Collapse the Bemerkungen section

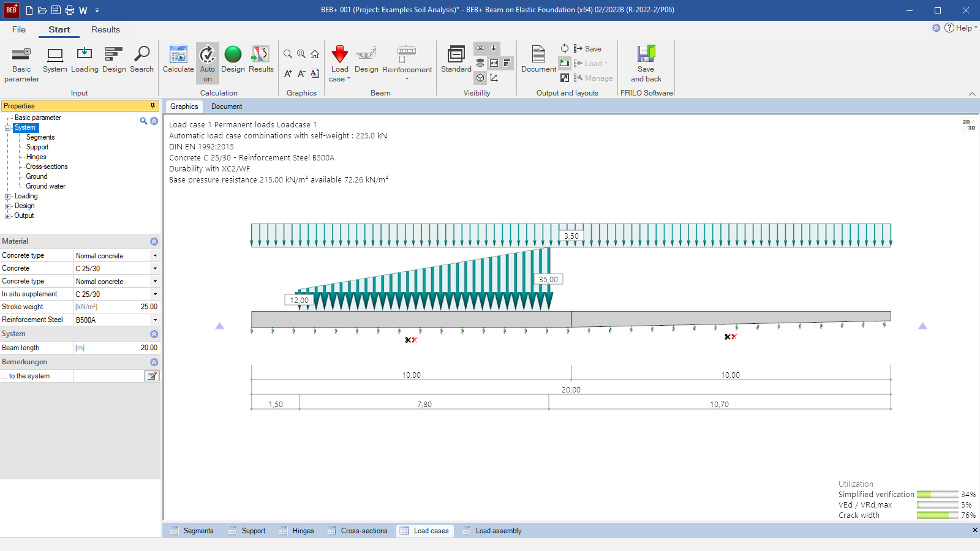(154, 362)
